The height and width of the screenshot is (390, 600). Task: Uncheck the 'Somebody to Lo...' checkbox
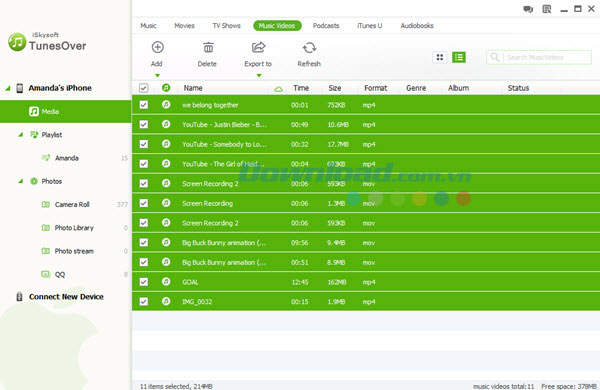143,144
